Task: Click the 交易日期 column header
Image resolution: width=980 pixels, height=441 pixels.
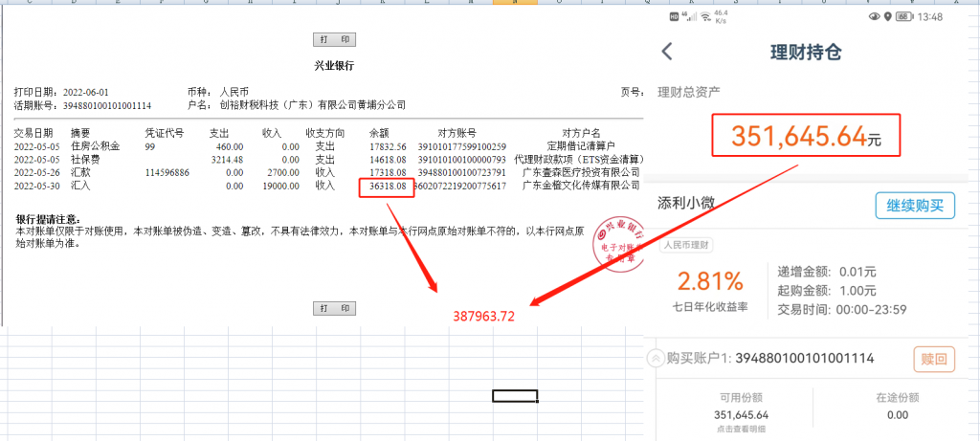Action: click(x=33, y=133)
